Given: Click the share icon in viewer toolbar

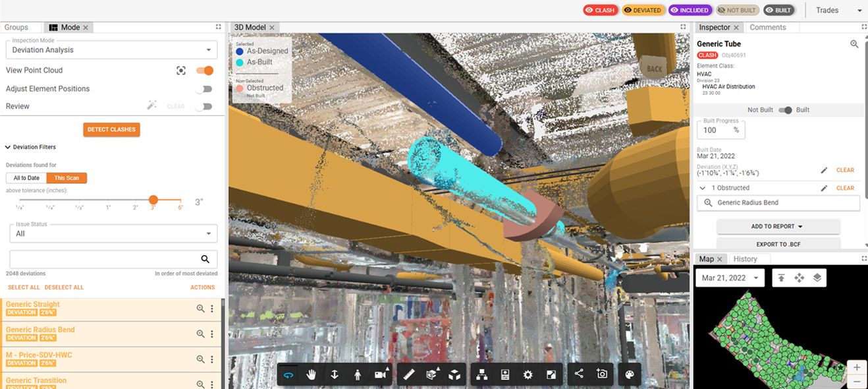Looking at the screenshot, I should tap(579, 374).
